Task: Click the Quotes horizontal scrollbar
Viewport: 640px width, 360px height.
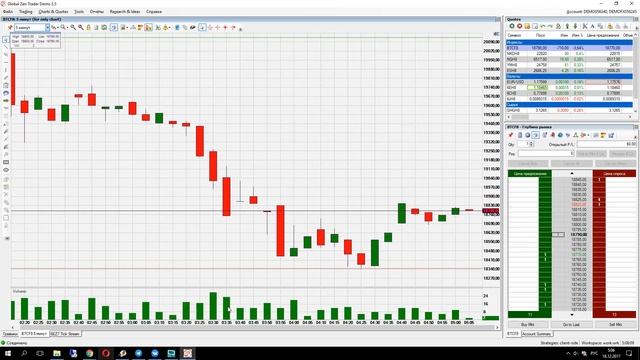Action: click(x=569, y=117)
